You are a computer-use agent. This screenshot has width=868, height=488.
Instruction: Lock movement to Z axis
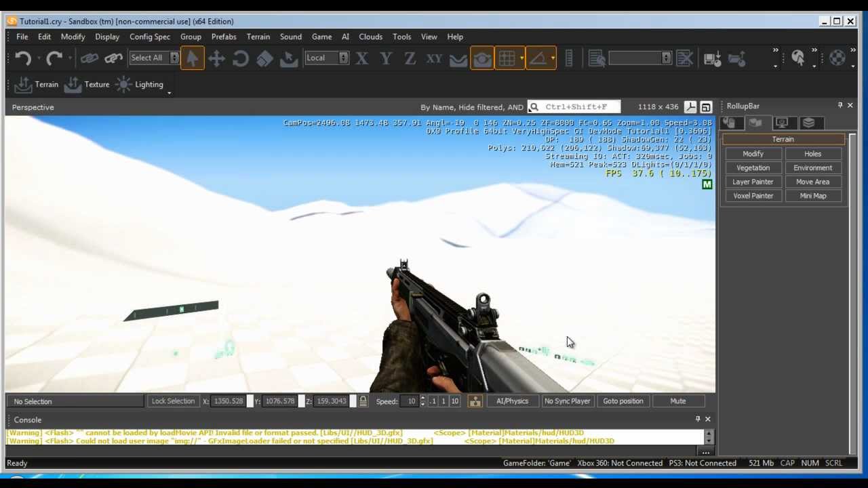(410, 58)
